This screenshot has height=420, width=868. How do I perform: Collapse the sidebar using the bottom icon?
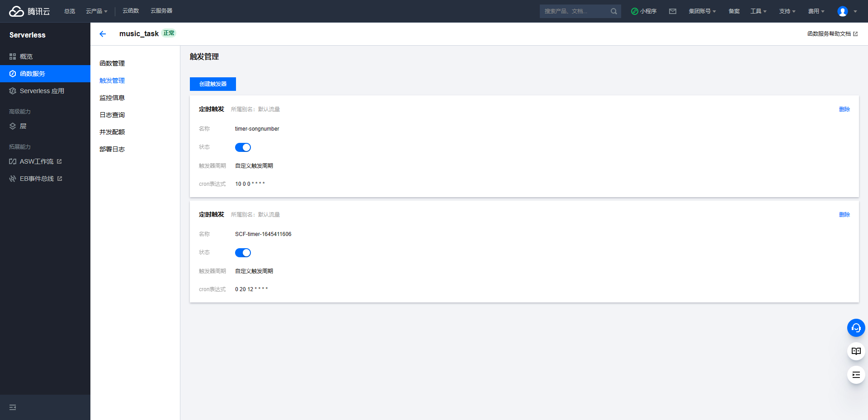coord(13,407)
